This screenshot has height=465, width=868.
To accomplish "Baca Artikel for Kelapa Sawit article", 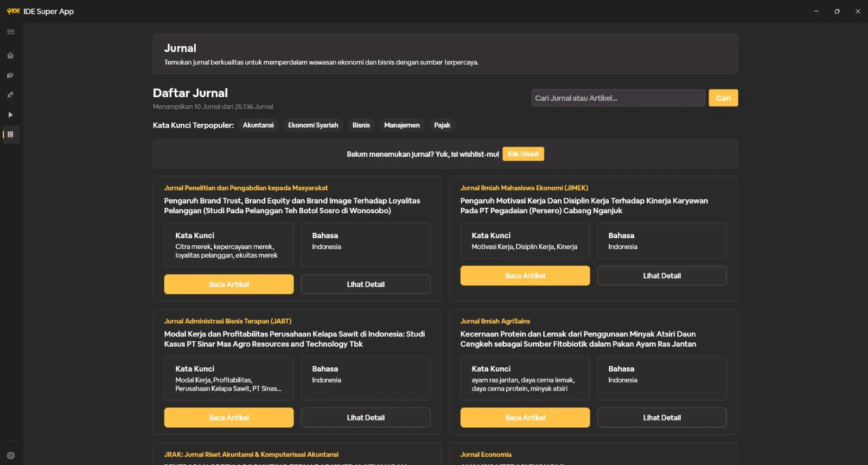I will coord(229,418).
